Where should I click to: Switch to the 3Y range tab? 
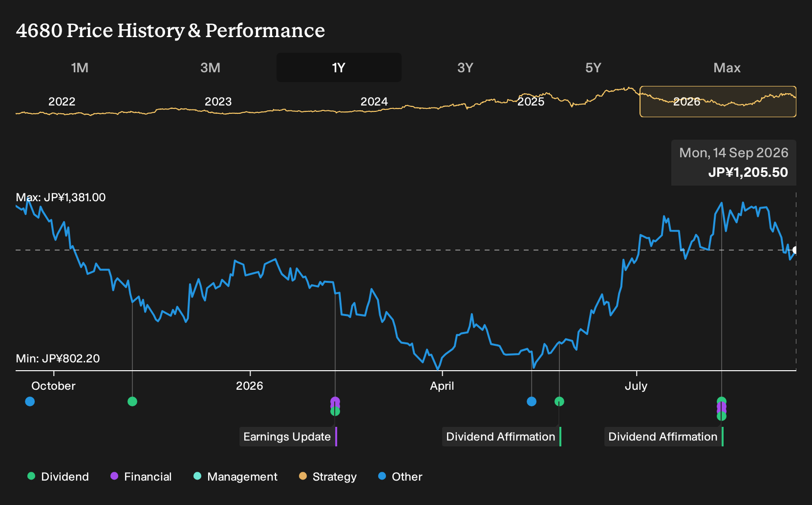(x=465, y=67)
